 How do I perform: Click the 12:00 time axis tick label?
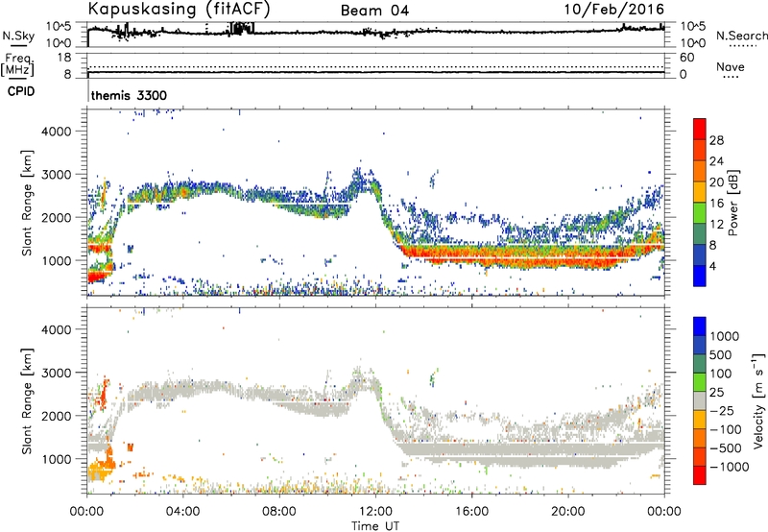375,512
